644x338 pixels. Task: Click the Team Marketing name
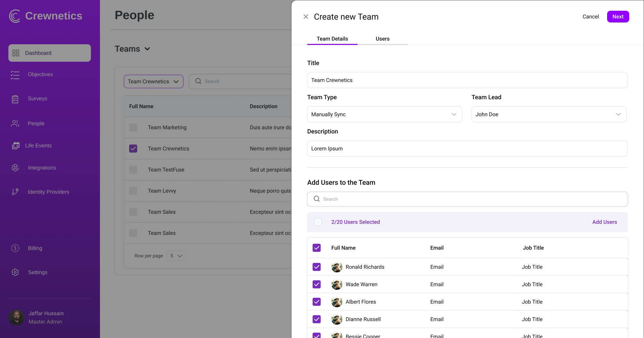167,127
